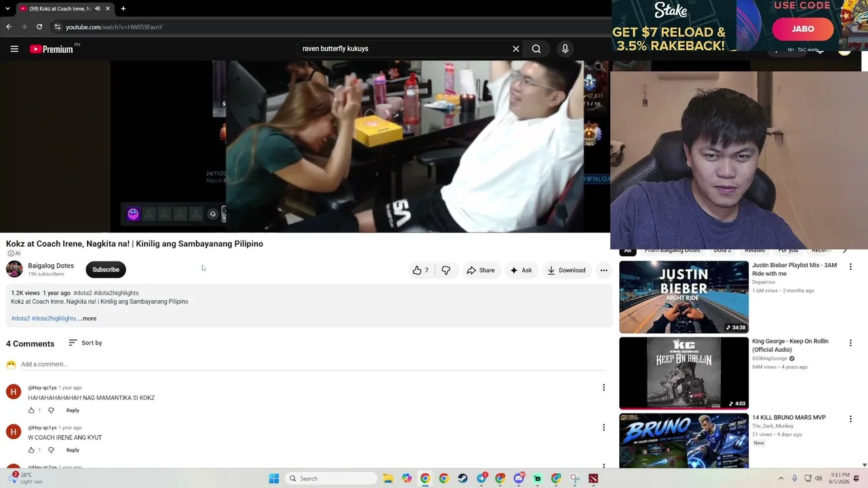The width and height of the screenshot is (868, 488).
Task: Open the emoji picker beside comment box
Action: click(x=11, y=365)
